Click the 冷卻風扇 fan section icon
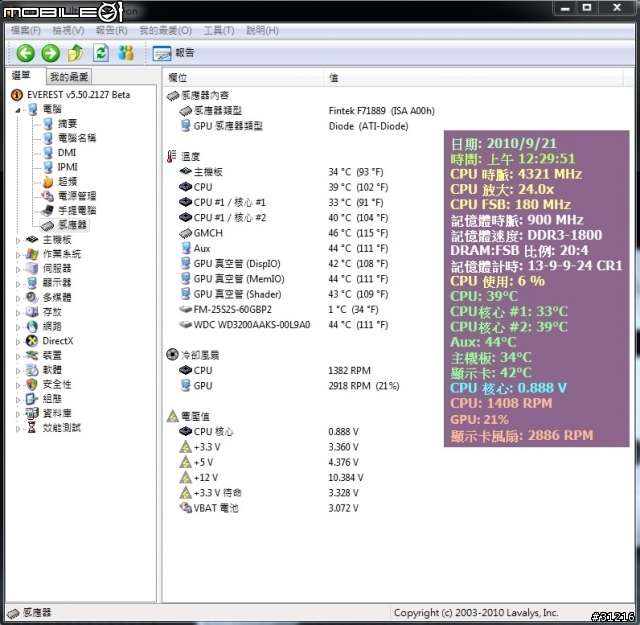 point(172,354)
